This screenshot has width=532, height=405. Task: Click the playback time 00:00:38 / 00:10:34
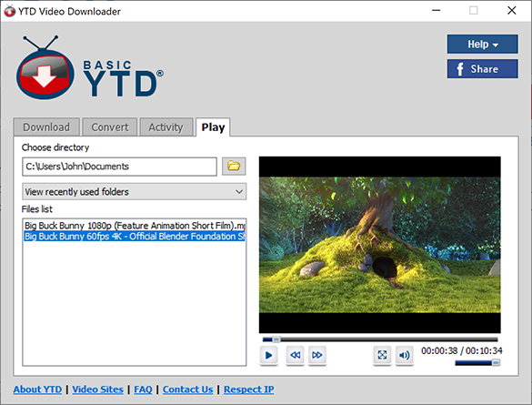(461, 350)
